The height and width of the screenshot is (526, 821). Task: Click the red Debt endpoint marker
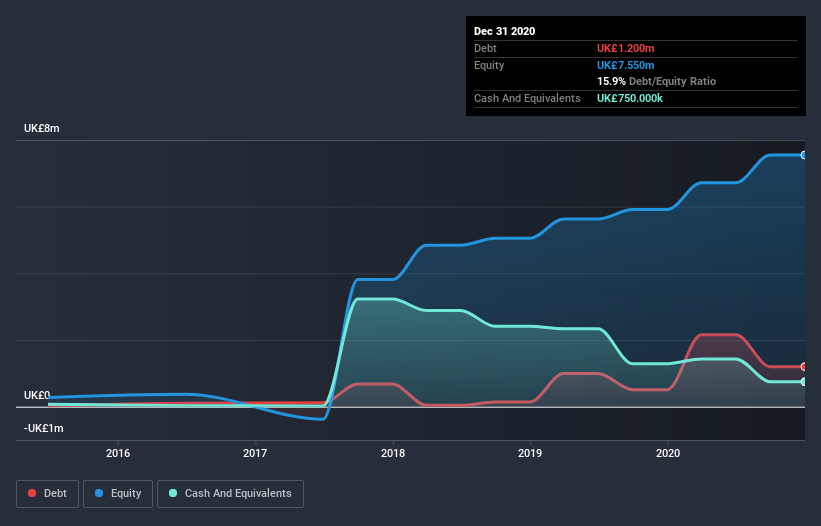(x=803, y=366)
